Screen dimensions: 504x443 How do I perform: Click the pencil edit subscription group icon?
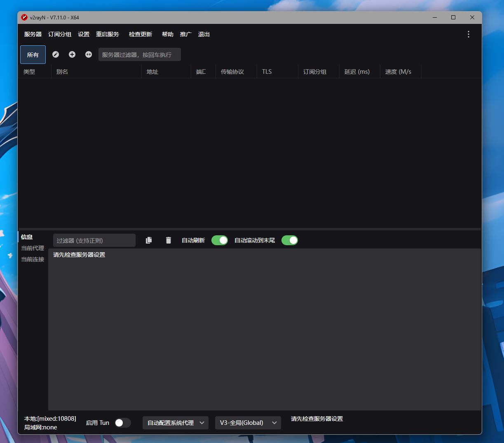pos(56,54)
